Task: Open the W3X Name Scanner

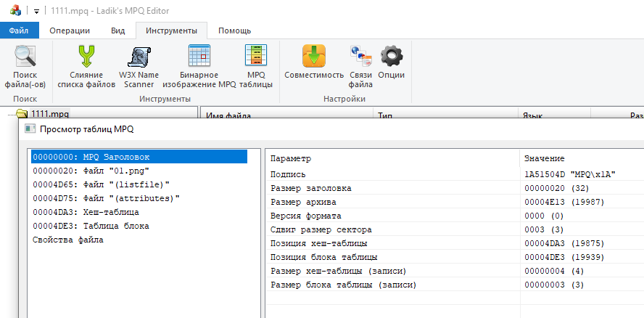Action: (139, 67)
